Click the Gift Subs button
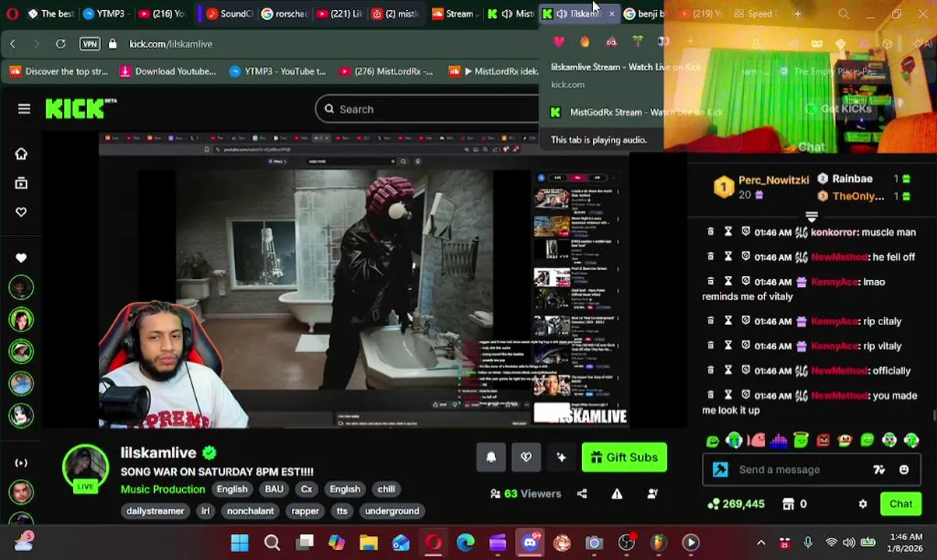The width and height of the screenshot is (937, 560). [624, 457]
